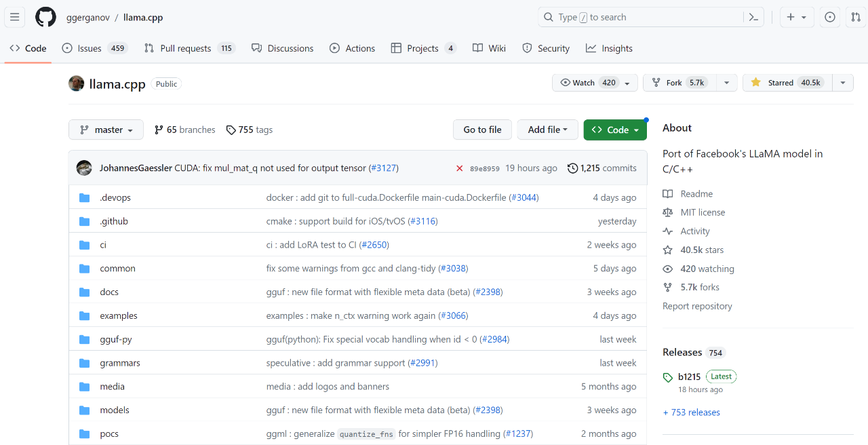The width and height of the screenshot is (868, 445).
Task: Click the GitHub logo in header
Action: coord(45,18)
